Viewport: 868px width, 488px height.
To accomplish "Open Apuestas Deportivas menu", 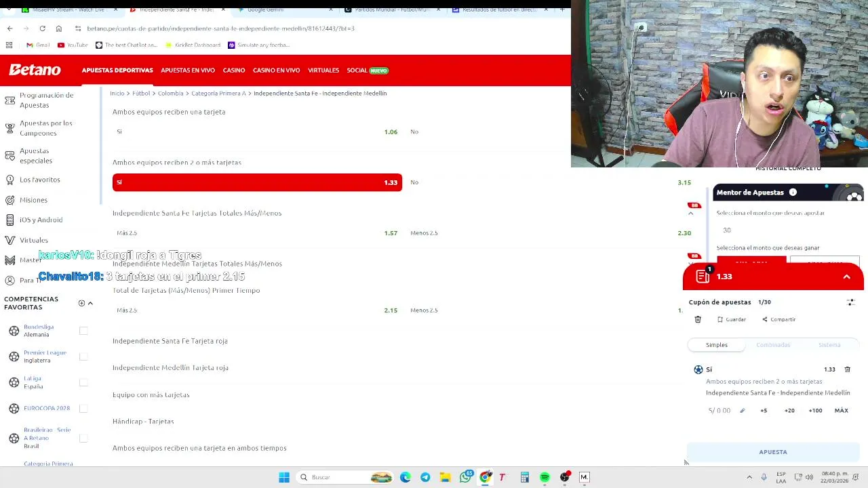I will coord(117,70).
